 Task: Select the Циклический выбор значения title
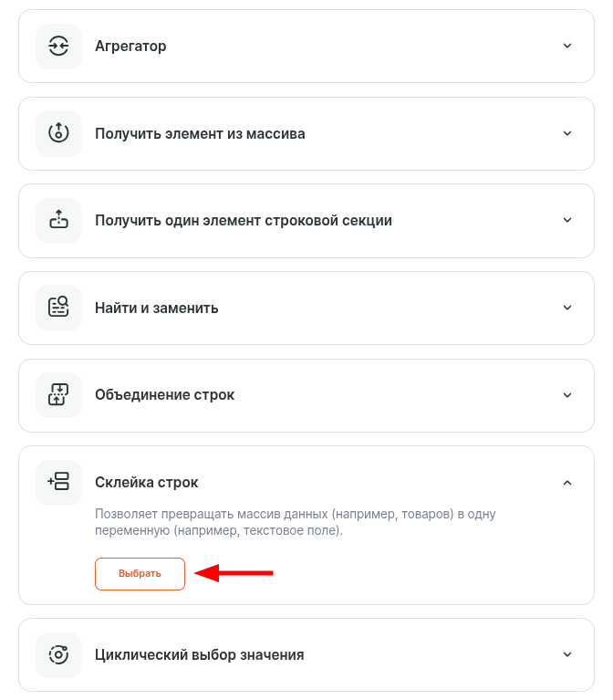pyautogui.click(x=199, y=654)
